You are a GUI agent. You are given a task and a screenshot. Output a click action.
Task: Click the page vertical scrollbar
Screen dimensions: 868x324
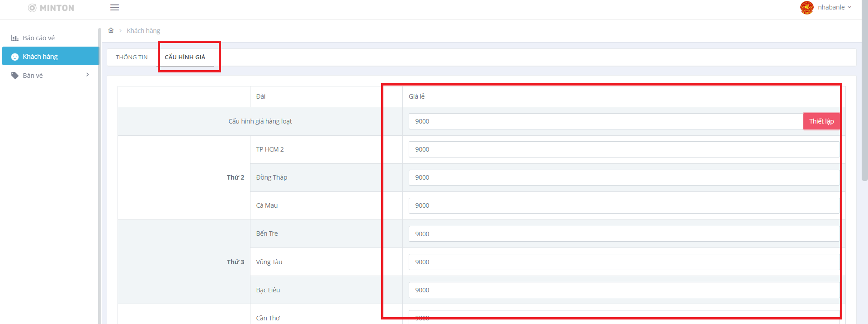click(864, 91)
